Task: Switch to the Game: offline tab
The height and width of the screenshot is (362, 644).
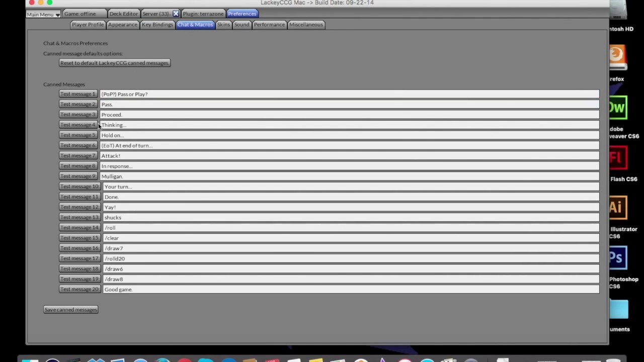Action: 84,14
